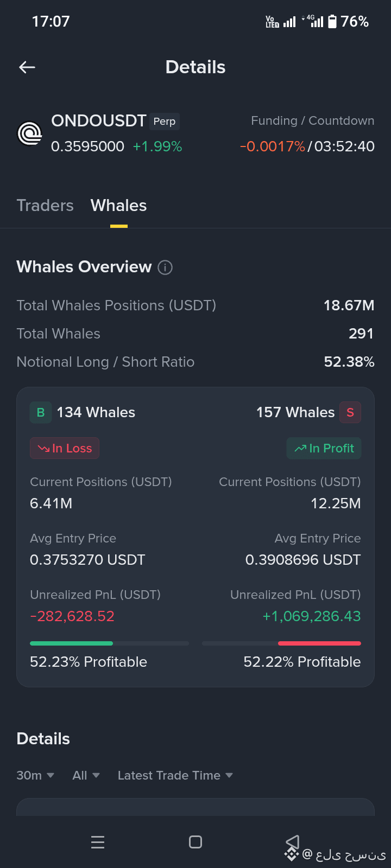391x868 pixels.
Task: Open the Whales Overview info icon
Action: [x=165, y=267]
